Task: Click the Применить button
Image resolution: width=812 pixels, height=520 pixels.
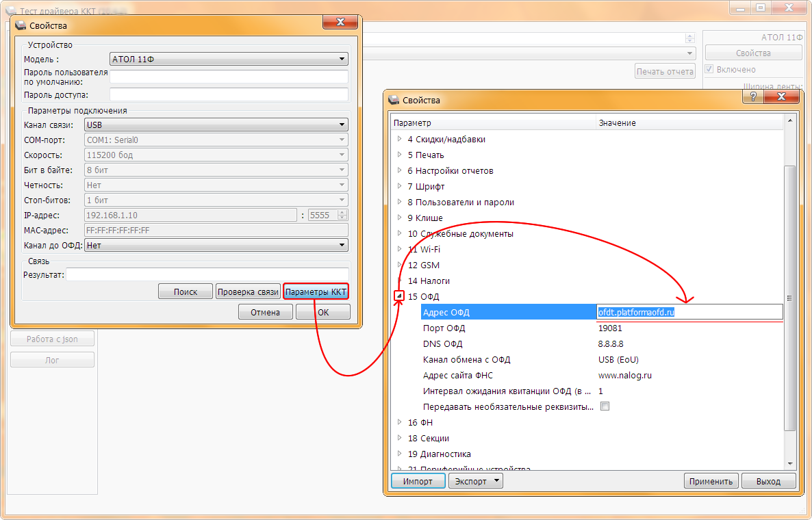Action: [x=711, y=481]
